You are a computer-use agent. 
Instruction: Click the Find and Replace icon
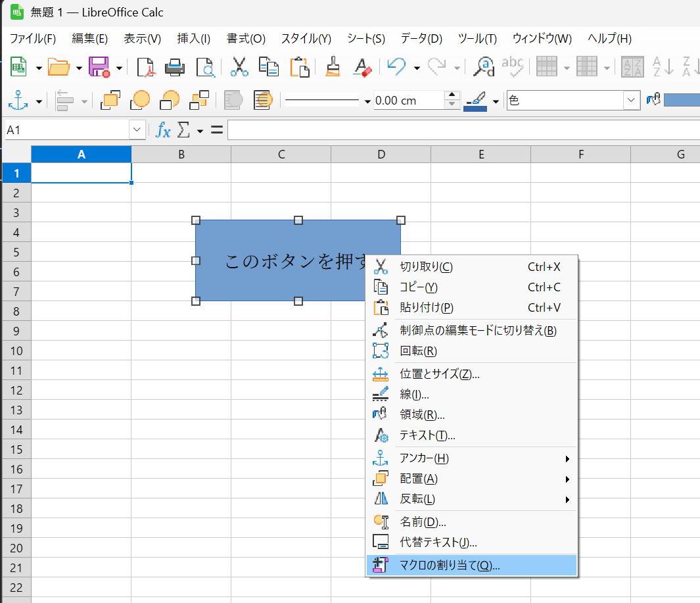click(x=484, y=66)
